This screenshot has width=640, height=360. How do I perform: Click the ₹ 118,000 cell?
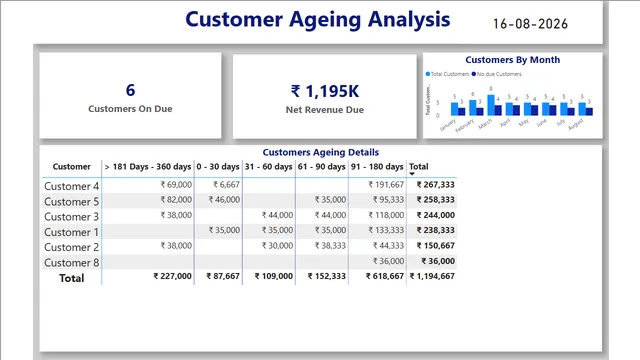coord(386,215)
